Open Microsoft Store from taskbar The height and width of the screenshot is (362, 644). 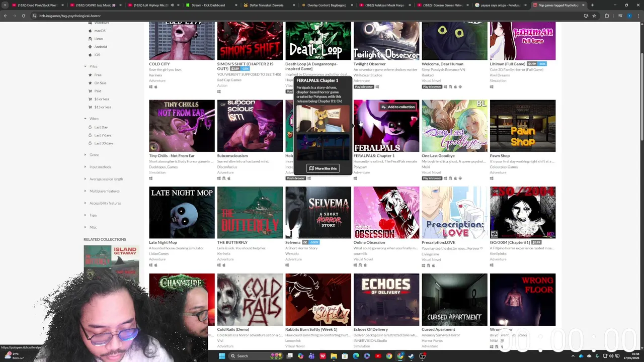(x=345, y=356)
